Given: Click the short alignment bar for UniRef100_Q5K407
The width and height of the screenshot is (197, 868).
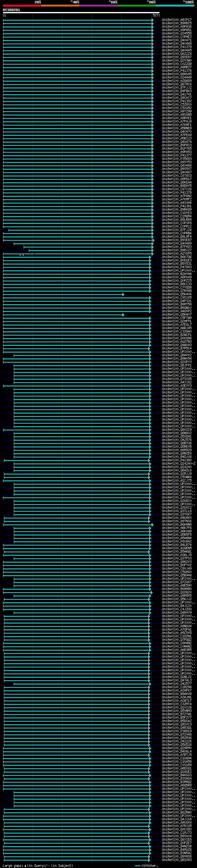Looking at the screenshot, I should tap(64, 315).
